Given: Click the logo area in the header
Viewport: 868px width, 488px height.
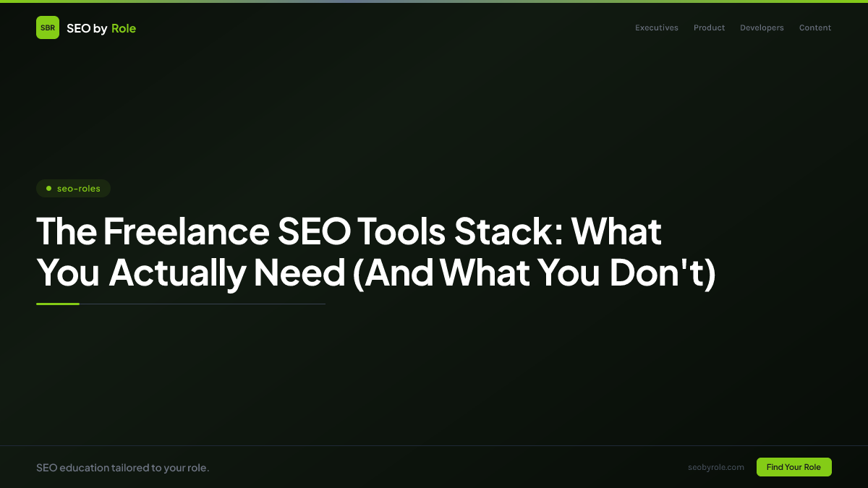Looking at the screenshot, I should point(85,27).
